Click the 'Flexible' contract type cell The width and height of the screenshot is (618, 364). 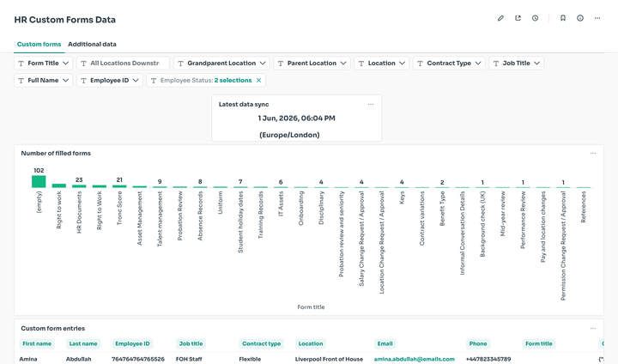tap(250, 359)
